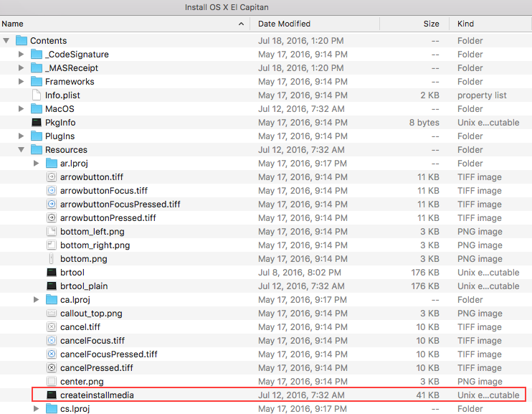This screenshot has width=532, height=414.
Task: Click the 'Jul 8, 2016, 8:02 PM' date
Action: pos(300,273)
